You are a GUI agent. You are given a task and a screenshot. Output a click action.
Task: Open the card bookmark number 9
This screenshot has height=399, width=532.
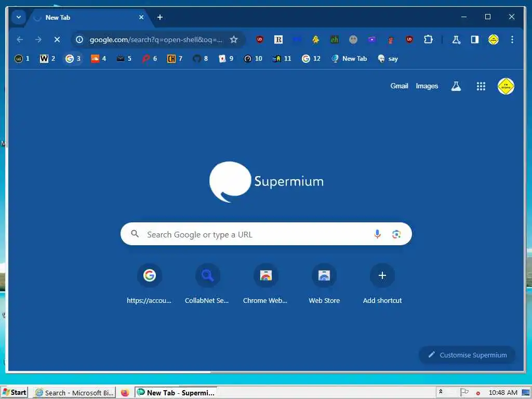coord(226,59)
